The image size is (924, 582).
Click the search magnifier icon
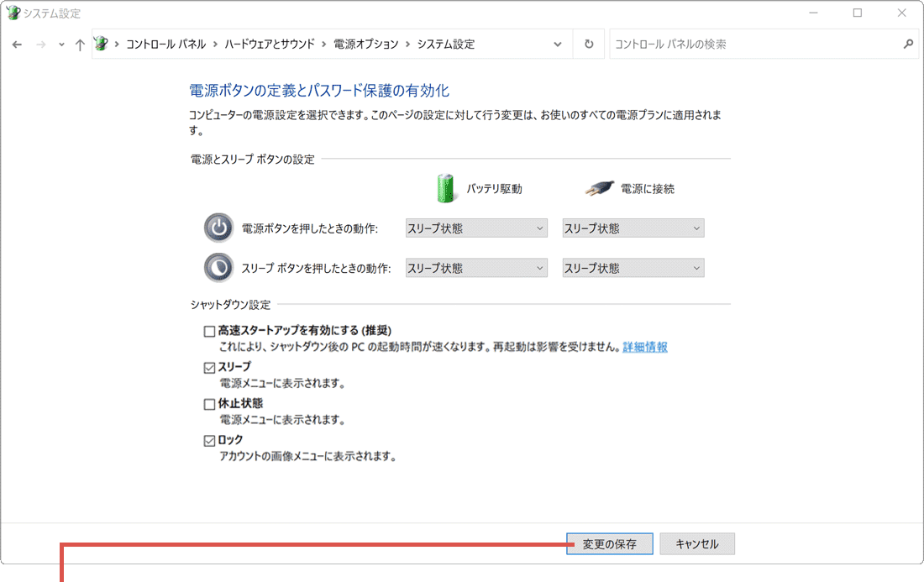pyautogui.click(x=908, y=45)
